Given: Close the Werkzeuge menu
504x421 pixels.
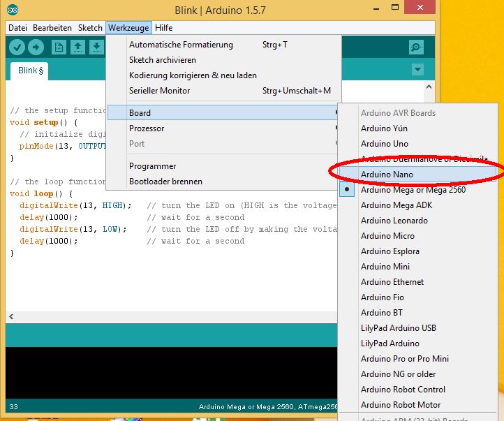Looking at the screenshot, I should point(128,28).
